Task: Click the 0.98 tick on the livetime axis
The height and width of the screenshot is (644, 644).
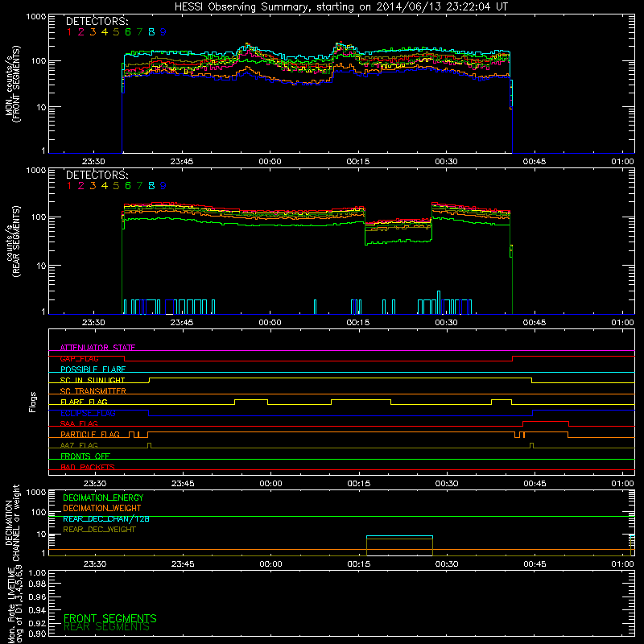Action: [x=37, y=584]
